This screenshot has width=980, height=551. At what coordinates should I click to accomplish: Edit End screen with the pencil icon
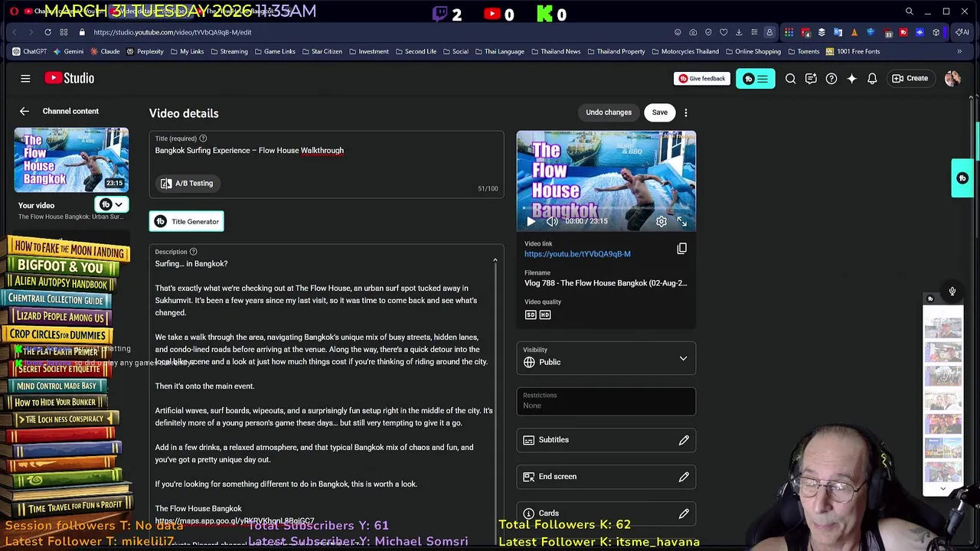point(684,477)
